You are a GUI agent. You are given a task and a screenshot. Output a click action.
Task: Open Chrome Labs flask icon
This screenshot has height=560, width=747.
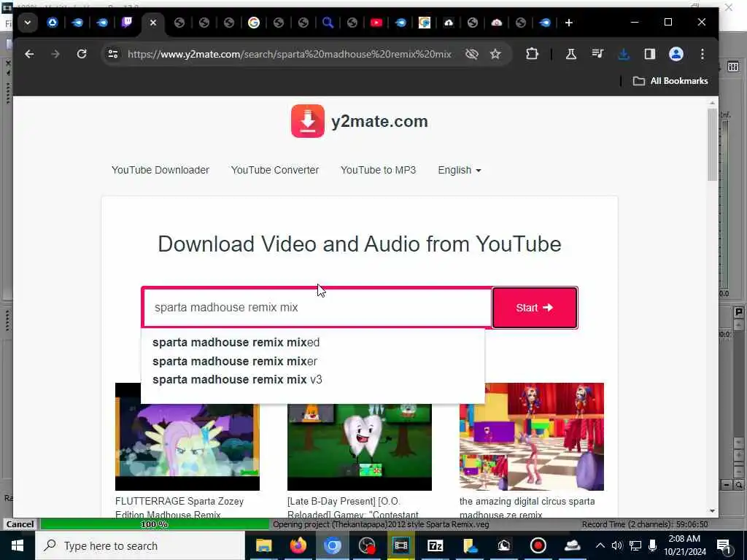click(x=570, y=54)
